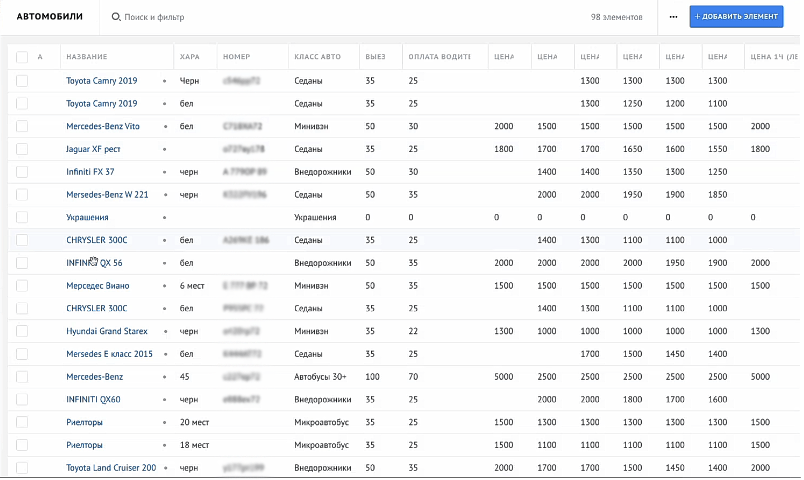Click the Минивэн cell in Hyundai Grand Starex row
804x480 pixels.
pos(311,331)
